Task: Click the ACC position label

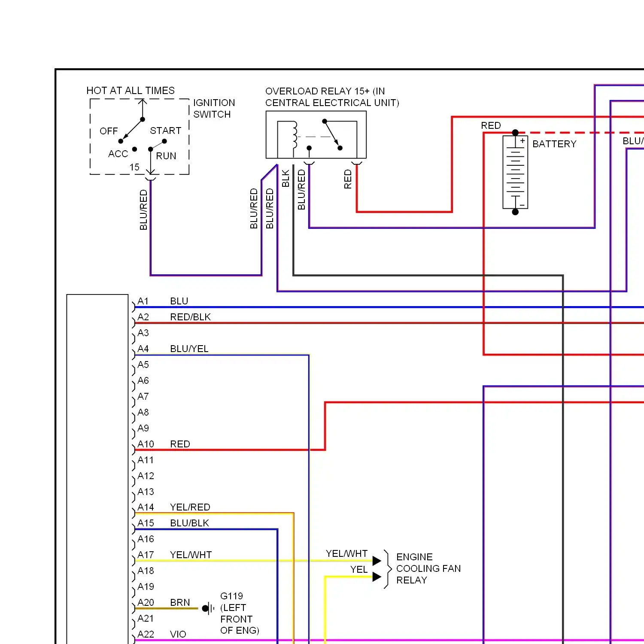Action: coord(118,154)
